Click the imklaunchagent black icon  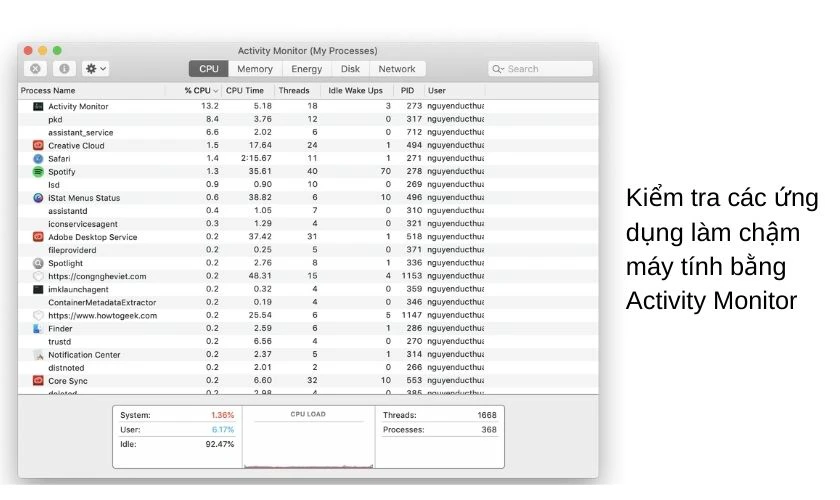click(38, 289)
